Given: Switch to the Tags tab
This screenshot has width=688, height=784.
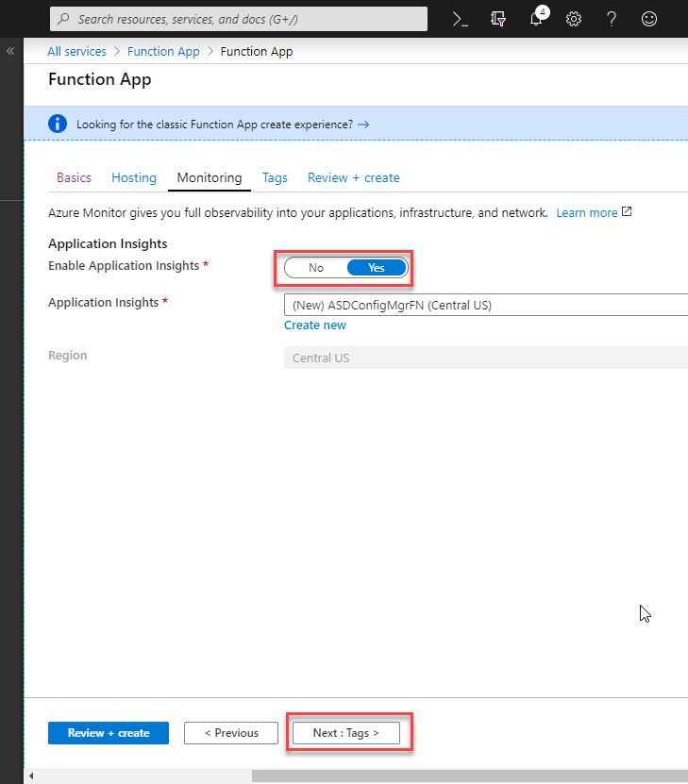Looking at the screenshot, I should pyautogui.click(x=275, y=177).
